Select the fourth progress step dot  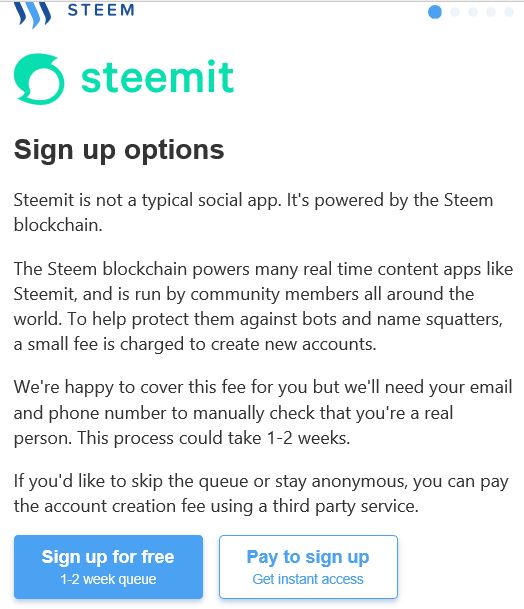(x=491, y=12)
